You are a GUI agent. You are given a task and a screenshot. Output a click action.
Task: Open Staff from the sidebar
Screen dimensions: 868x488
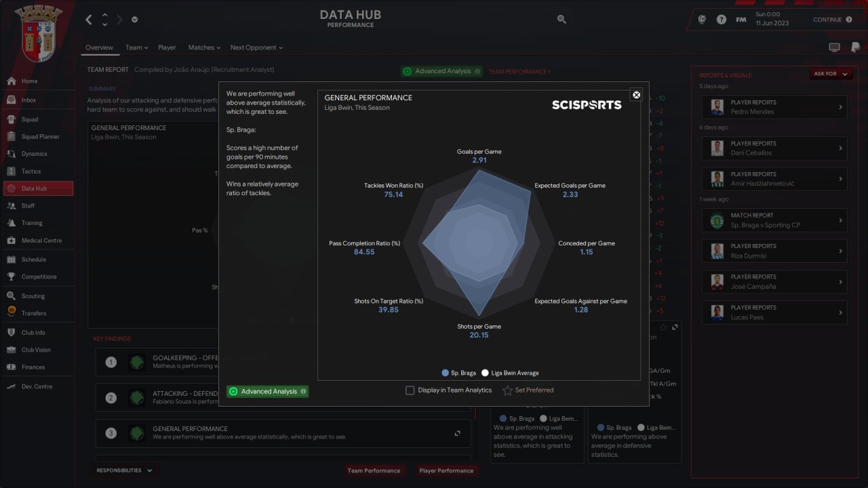[37, 205]
